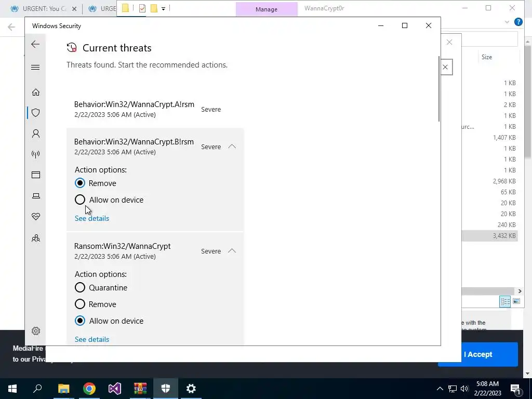The height and width of the screenshot is (399, 532).
Task: Expand the File Explorer ribbon chevron
Action: [x=507, y=22]
